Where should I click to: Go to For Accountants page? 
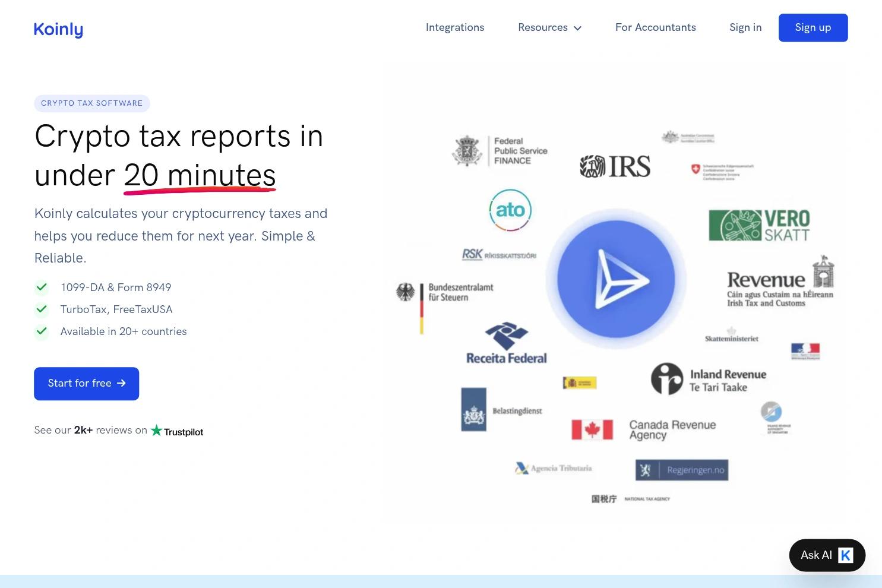[x=656, y=27]
